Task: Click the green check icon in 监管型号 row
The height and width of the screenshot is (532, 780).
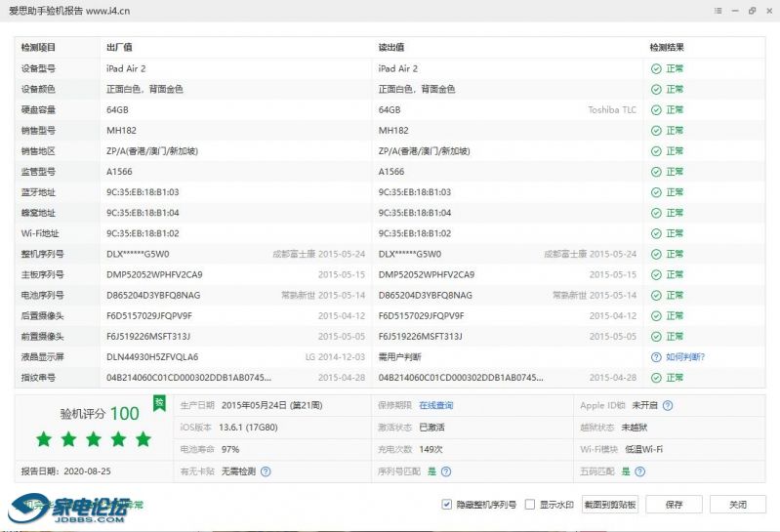Action: 656,172
